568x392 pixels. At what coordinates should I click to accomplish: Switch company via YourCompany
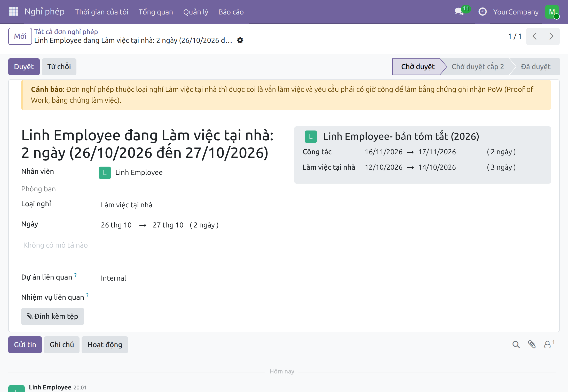point(516,12)
